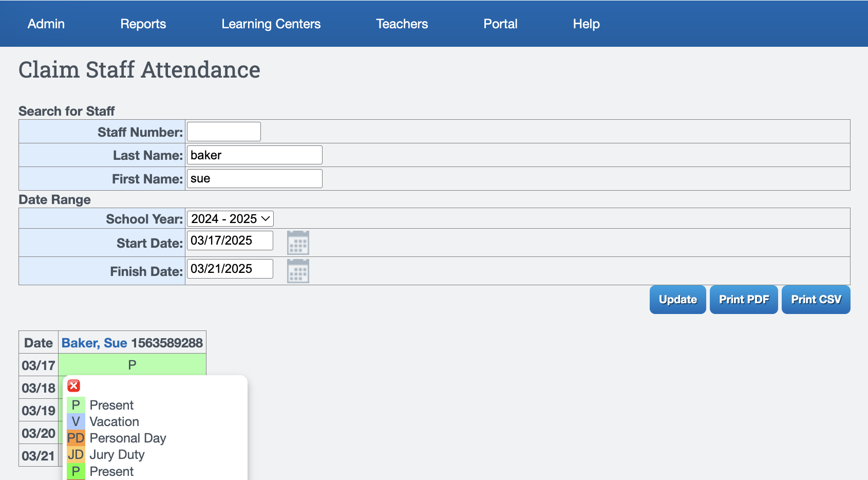
Task: Click the Date column header
Action: 39,343
